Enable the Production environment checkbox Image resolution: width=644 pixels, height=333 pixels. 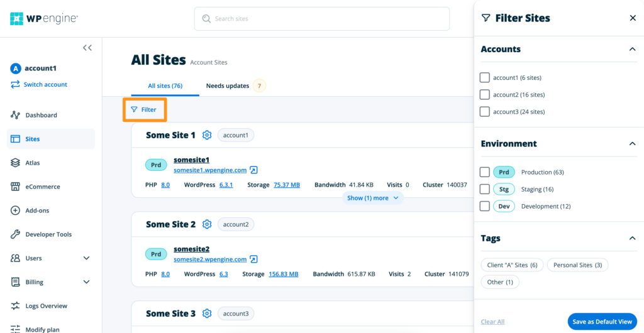click(x=484, y=172)
